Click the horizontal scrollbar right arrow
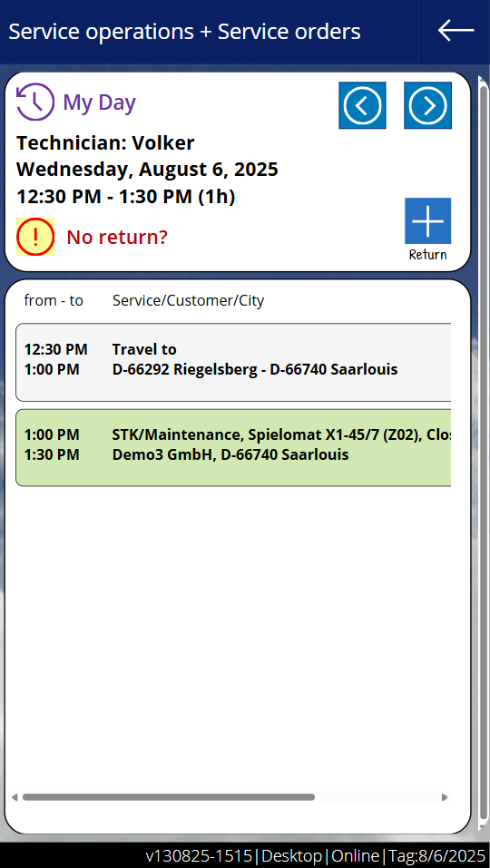 pos(444,797)
